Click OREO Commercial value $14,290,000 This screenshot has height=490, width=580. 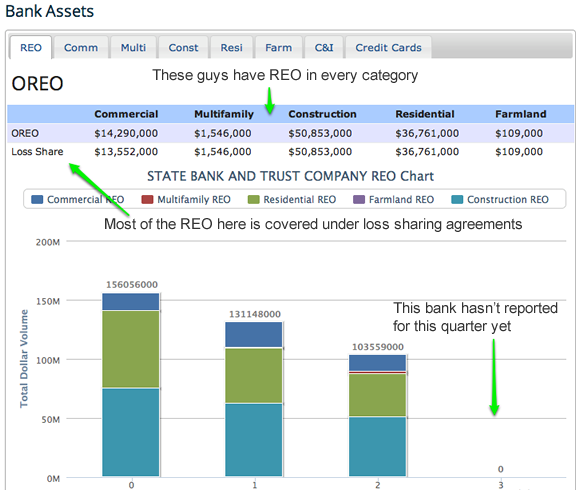click(x=126, y=133)
